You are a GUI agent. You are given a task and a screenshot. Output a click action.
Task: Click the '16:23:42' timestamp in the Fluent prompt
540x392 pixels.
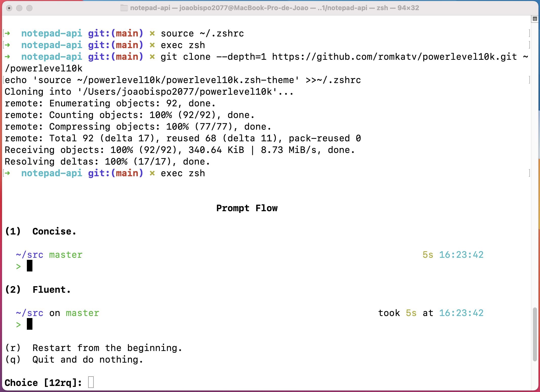click(461, 313)
